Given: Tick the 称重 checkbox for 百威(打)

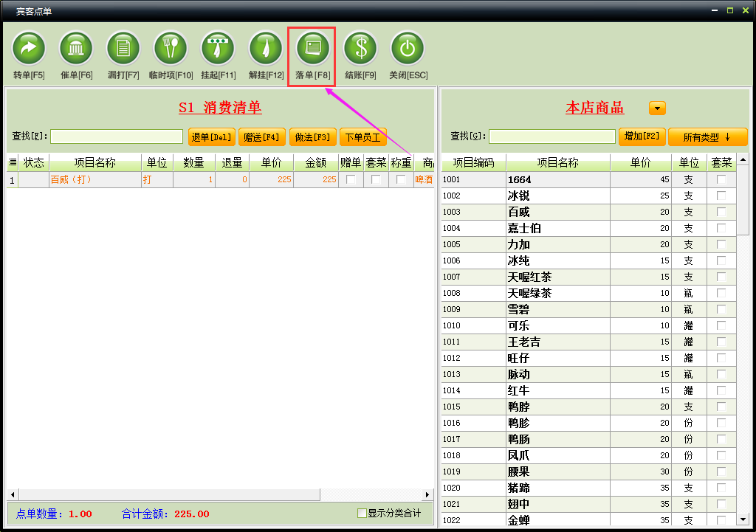Looking at the screenshot, I should [x=401, y=179].
